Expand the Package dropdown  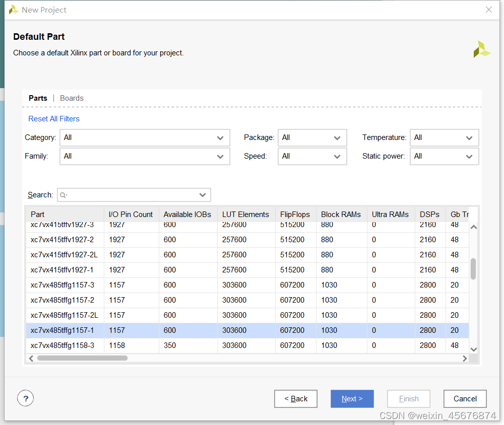tap(312, 138)
